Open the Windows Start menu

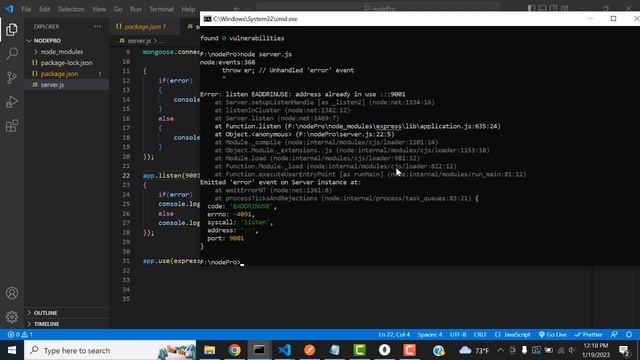12,350
